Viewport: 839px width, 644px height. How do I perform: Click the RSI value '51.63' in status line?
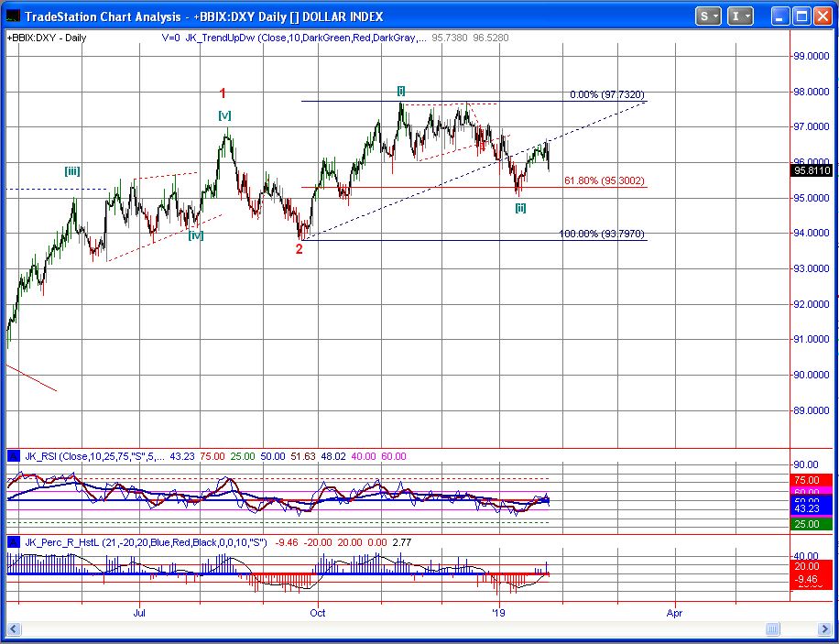pyautogui.click(x=302, y=456)
